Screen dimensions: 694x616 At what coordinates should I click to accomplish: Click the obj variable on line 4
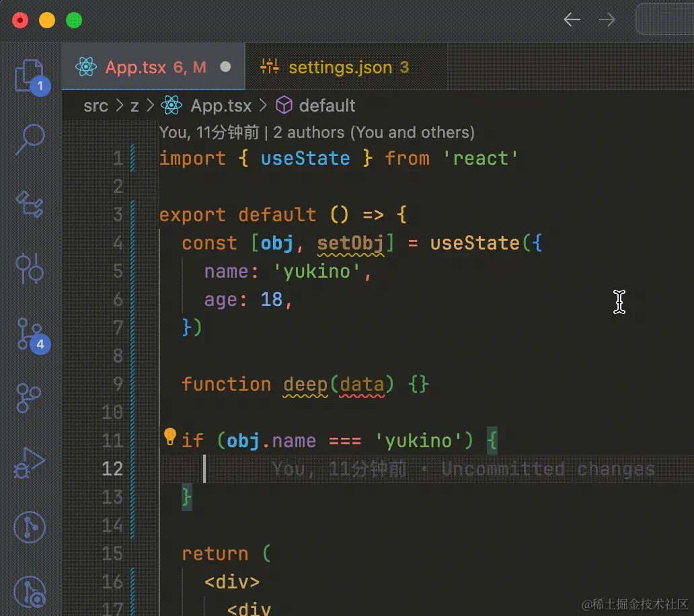[x=276, y=243]
